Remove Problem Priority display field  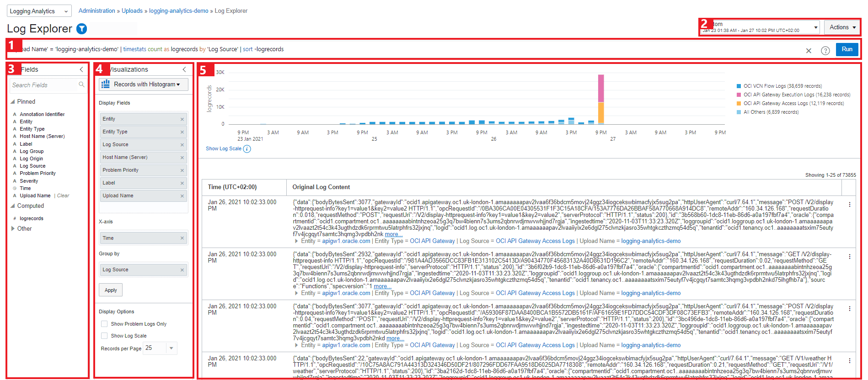182,170
